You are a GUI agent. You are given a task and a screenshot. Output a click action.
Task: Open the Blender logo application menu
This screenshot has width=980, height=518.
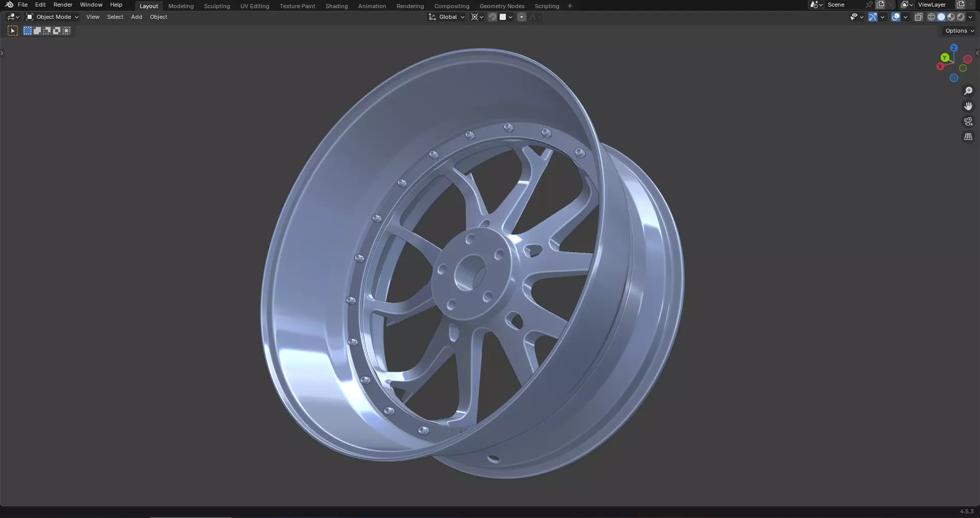coord(9,5)
